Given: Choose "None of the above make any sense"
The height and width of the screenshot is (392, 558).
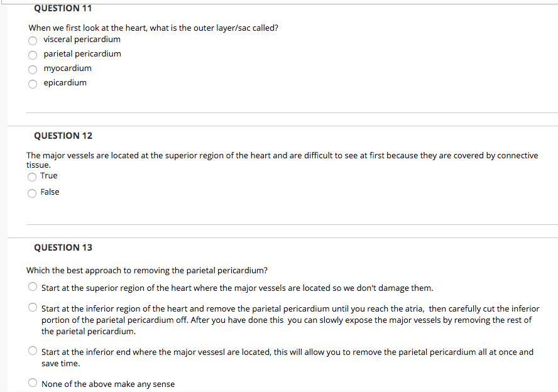Looking at the screenshot, I should click(x=32, y=383).
